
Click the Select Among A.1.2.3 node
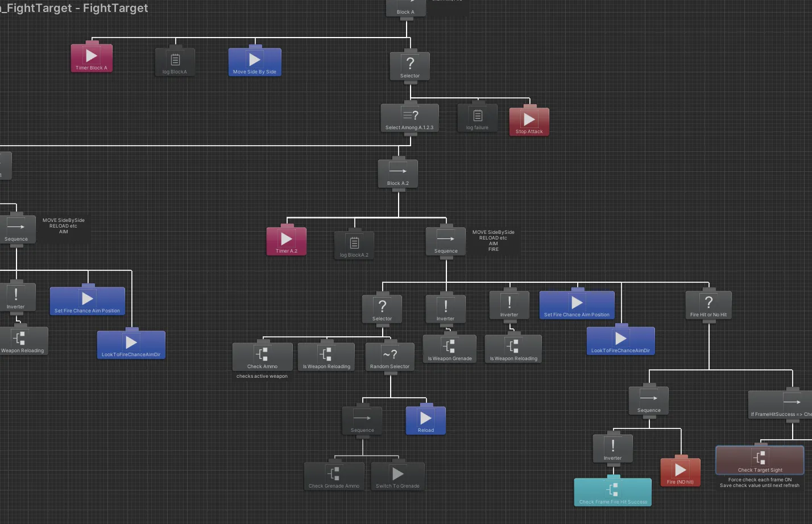[x=409, y=118]
